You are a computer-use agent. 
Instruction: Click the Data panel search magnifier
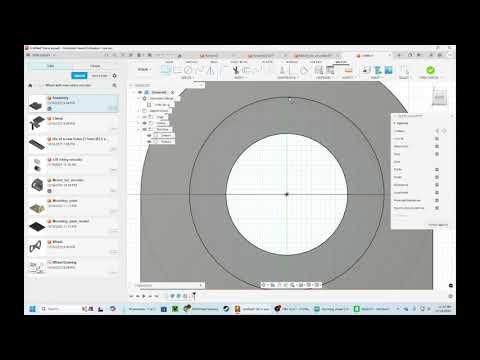click(x=115, y=85)
